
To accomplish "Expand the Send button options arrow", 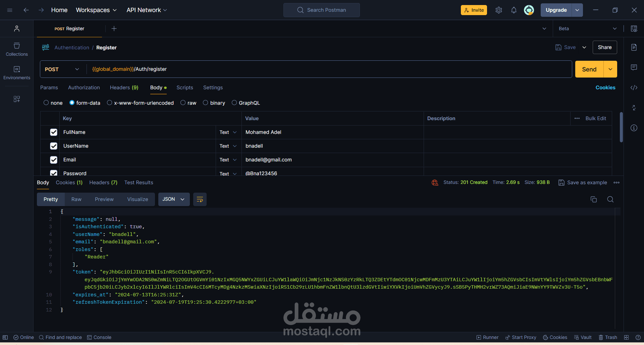I will (610, 69).
